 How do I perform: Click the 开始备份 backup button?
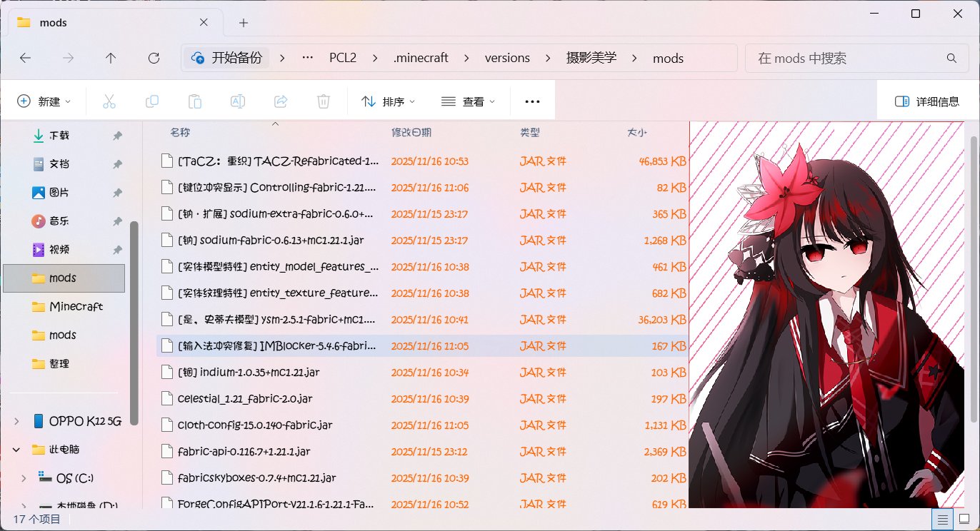(x=227, y=59)
